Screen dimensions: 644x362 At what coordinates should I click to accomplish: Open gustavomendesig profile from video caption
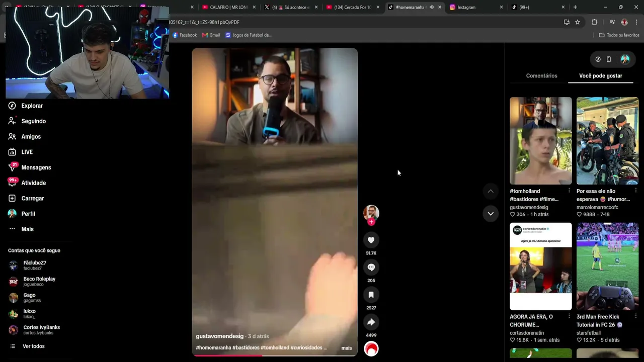tap(220, 336)
